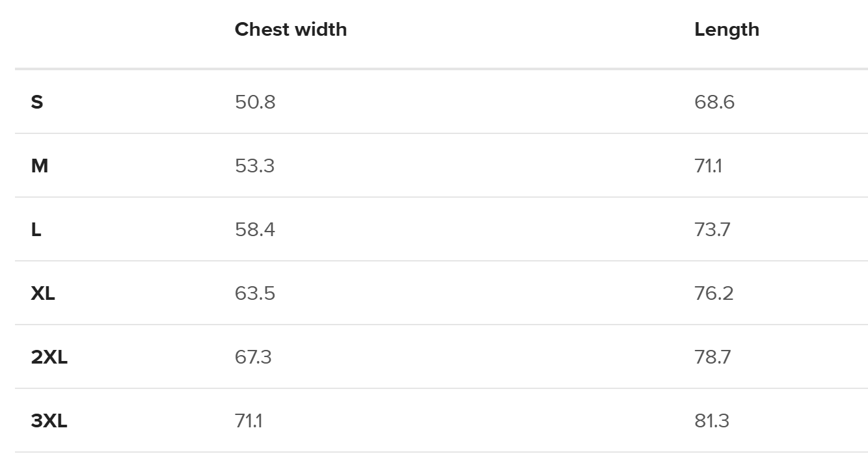Image resolution: width=868 pixels, height=467 pixels.
Task: Click chest width value 67.3
Action: 253,357
